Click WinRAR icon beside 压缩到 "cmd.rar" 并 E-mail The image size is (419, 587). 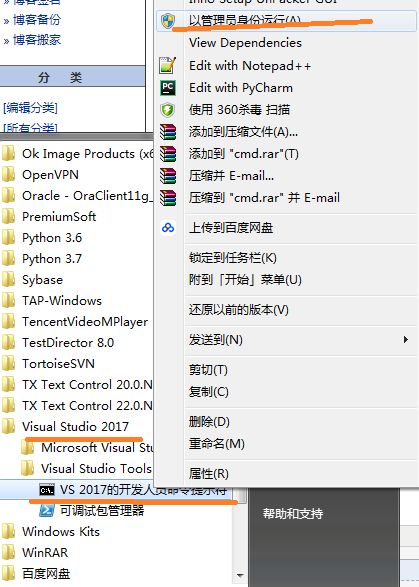coord(168,198)
